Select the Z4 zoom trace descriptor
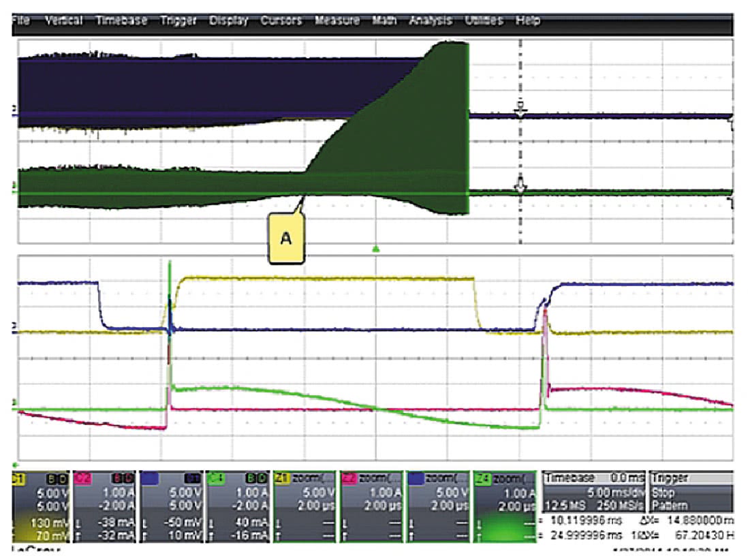748x560 pixels. (x=505, y=505)
